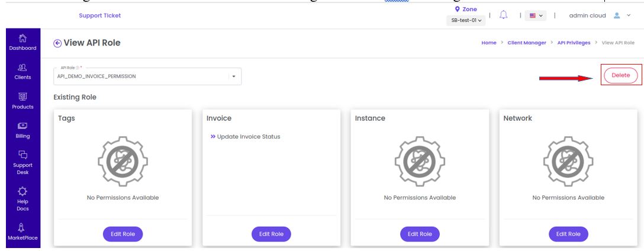Open the Dashboard home icon in sidebar

point(23,38)
